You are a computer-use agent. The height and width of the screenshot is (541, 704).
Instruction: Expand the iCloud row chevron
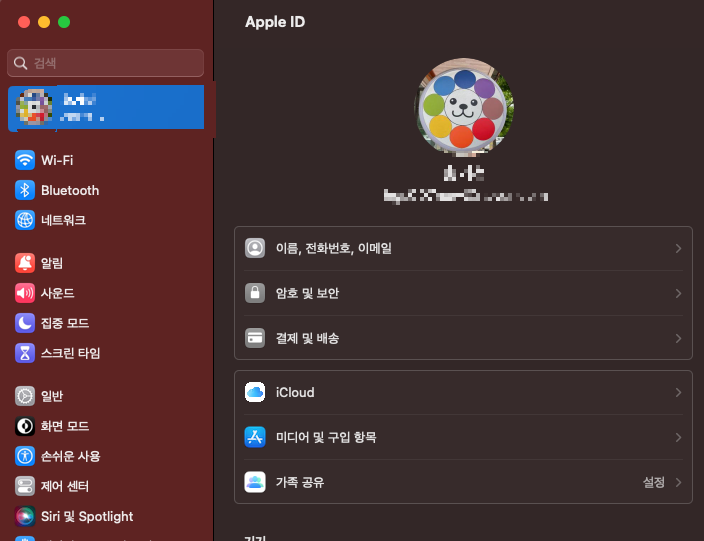click(x=678, y=392)
